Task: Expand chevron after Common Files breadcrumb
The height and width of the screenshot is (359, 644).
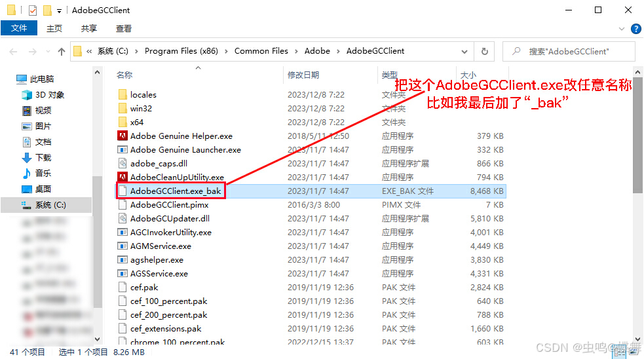Action: click(297, 51)
